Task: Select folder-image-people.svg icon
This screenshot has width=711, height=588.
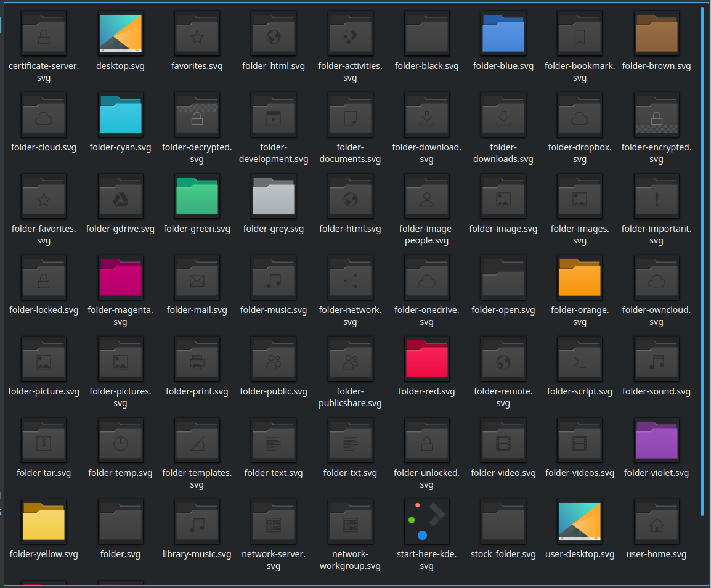Action: (x=427, y=196)
